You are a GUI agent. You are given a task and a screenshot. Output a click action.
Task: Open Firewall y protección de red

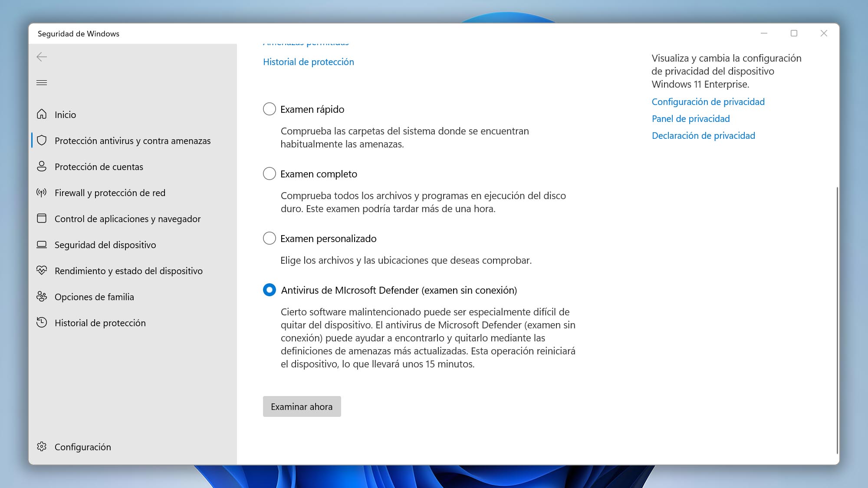[133, 193]
